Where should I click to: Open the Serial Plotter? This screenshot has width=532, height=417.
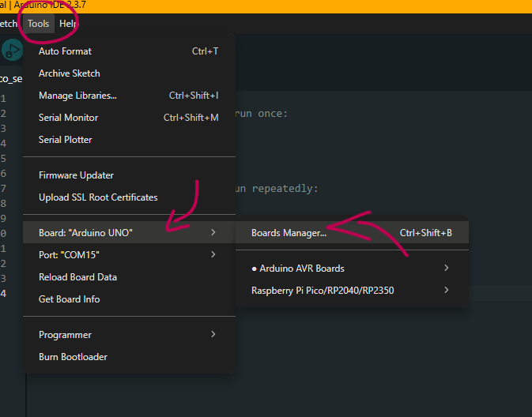pyautogui.click(x=66, y=140)
